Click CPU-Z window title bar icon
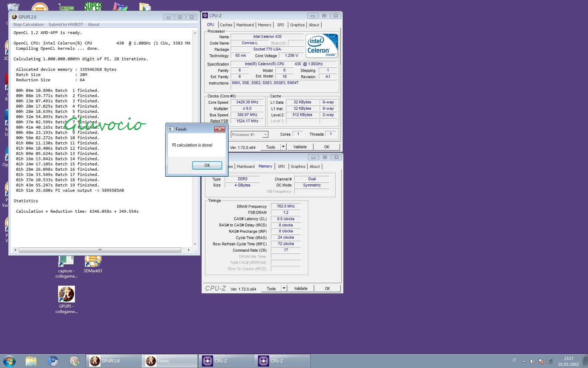Screen dimensions: 588x368 coord(205,15)
